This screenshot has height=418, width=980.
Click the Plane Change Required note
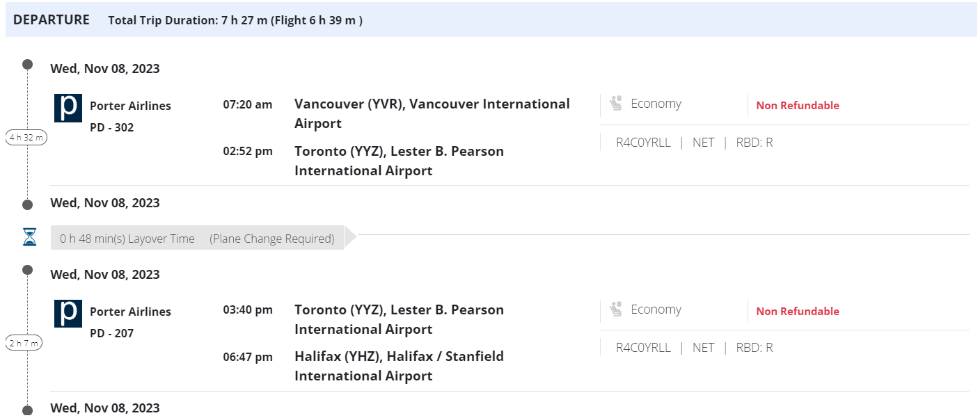coord(272,239)
